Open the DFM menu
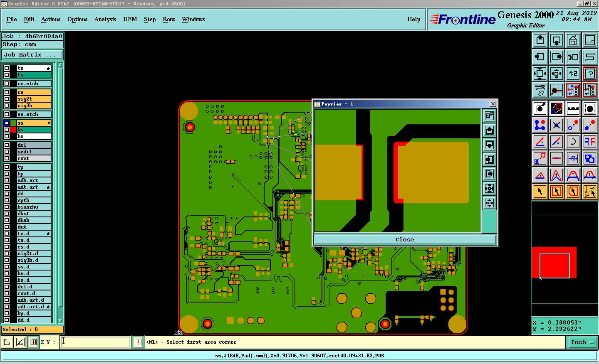Image resolution: width=599 pixels, height=364 pixels. (130, 19)
